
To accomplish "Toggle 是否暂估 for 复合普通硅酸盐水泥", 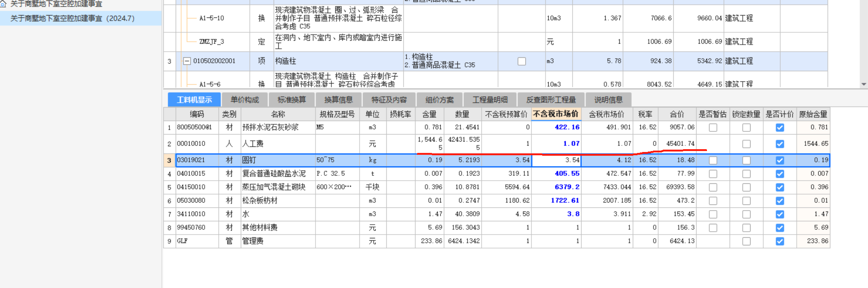I will [713, 174].
